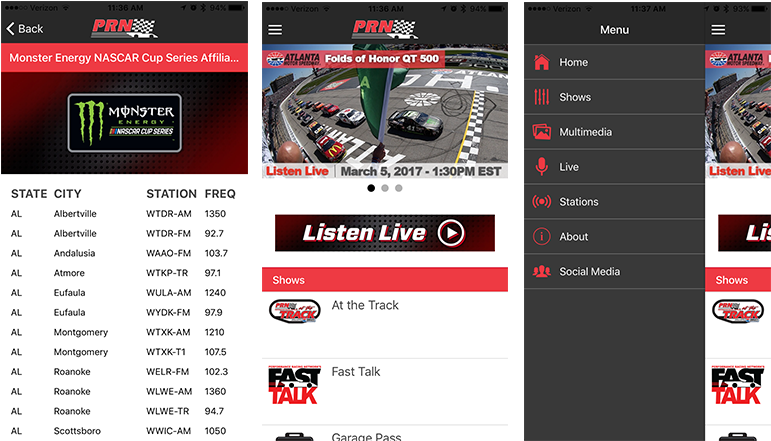Click the Social Media people icon

tap(541, 271)
